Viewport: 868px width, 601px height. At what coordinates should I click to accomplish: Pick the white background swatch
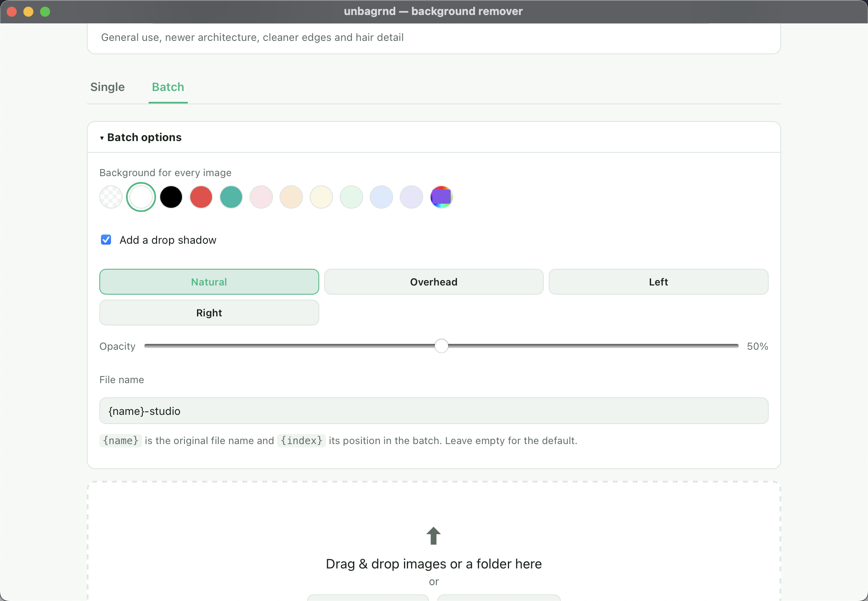[141, 197]
